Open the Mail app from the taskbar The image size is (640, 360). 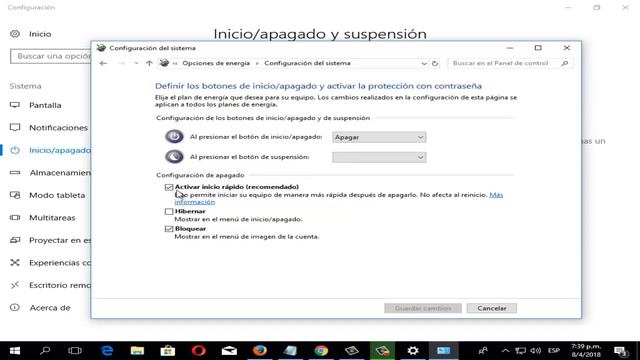pyautogui.click(x=229, y=351)
